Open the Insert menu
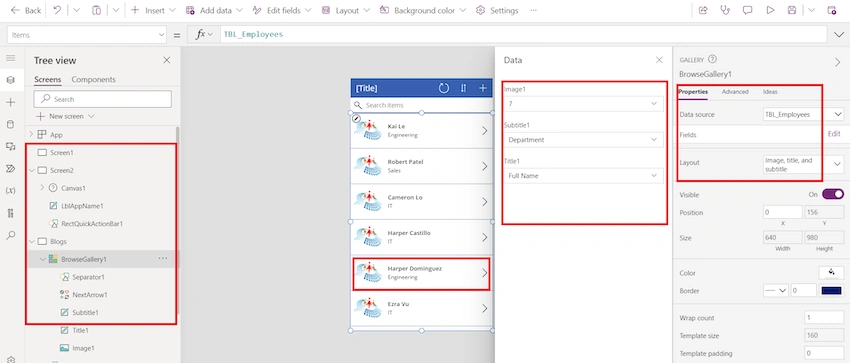The width and height of the screenshot is (850, 363). point(153,10)
